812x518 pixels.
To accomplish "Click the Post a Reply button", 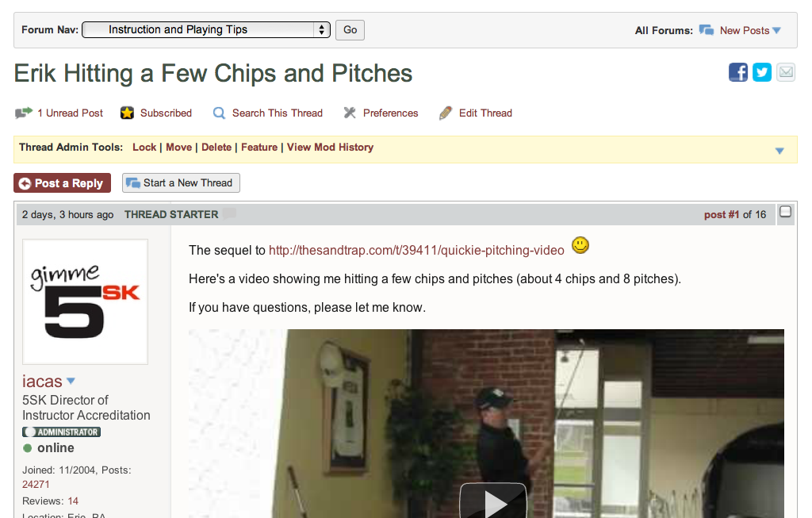I will pyautogui.click(x=62, y=183).
